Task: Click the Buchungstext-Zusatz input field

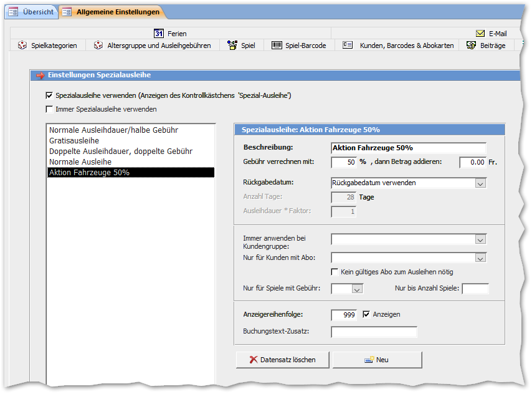Action: pyautogui.click(x=374, y=332)
